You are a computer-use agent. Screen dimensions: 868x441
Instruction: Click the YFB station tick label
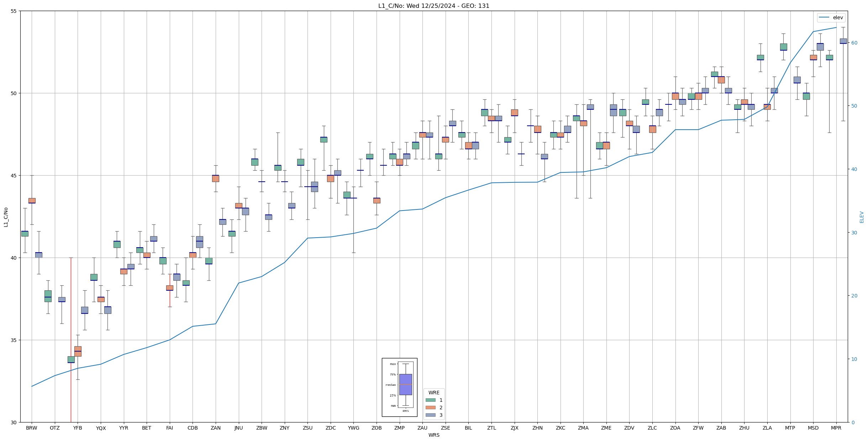pyautogui.click(x=78, y=428)
